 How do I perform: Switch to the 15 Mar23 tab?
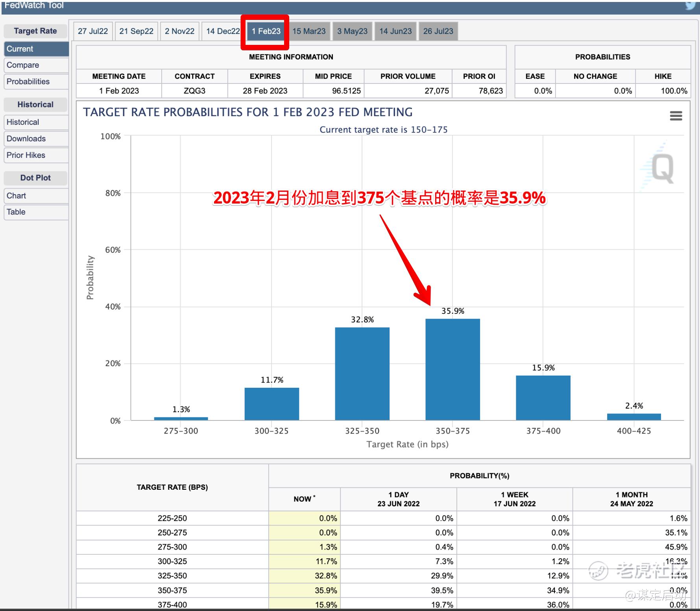(x=309, y=31)
